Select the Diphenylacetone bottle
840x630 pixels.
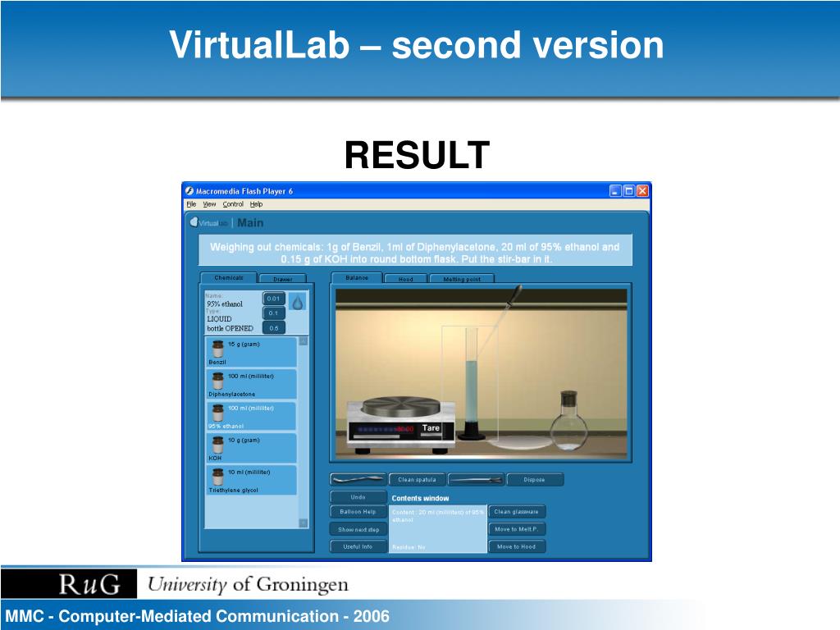point(251,384)
